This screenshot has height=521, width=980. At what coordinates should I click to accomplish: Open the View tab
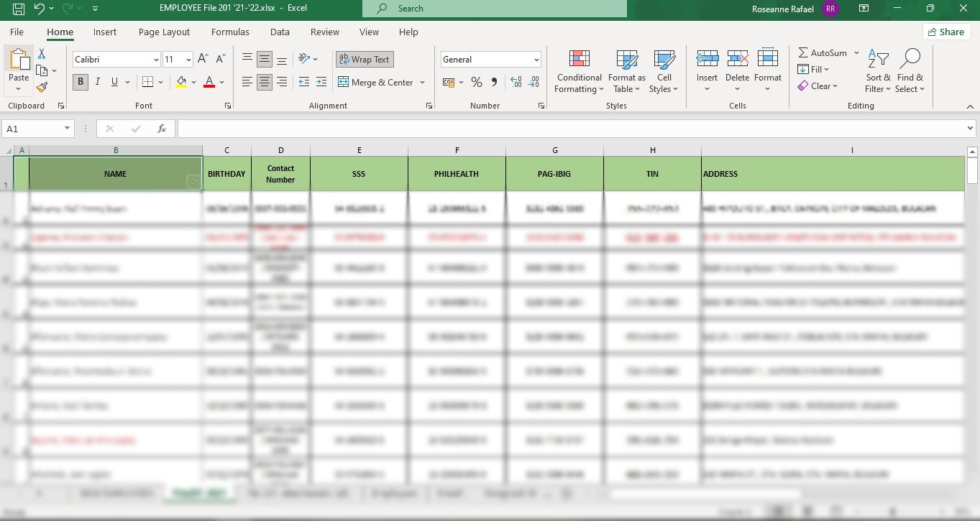(369, 32)
